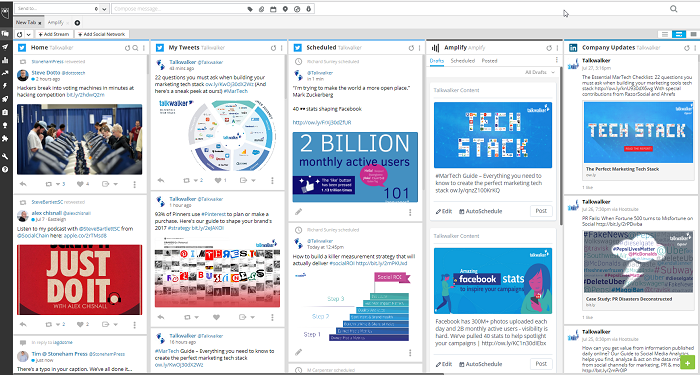
Task: Click the last icon in compose box
Action: coord(308,9)
